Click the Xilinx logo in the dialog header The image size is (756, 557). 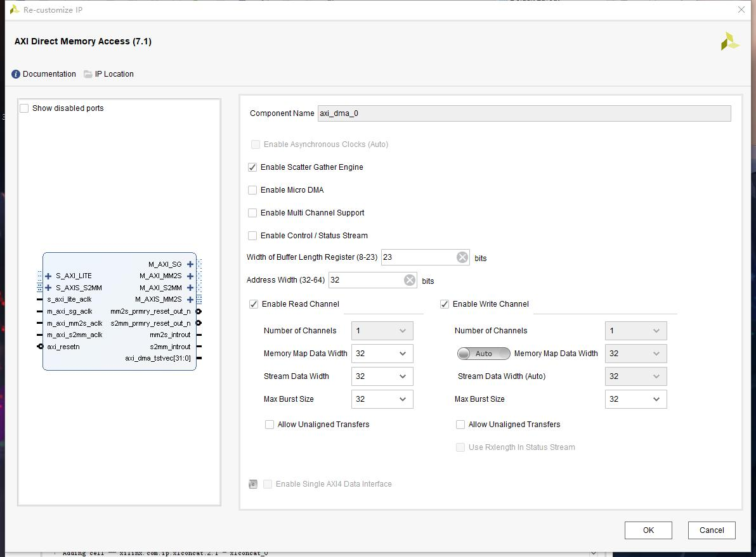pyautogui.click(x=729, y=41)
